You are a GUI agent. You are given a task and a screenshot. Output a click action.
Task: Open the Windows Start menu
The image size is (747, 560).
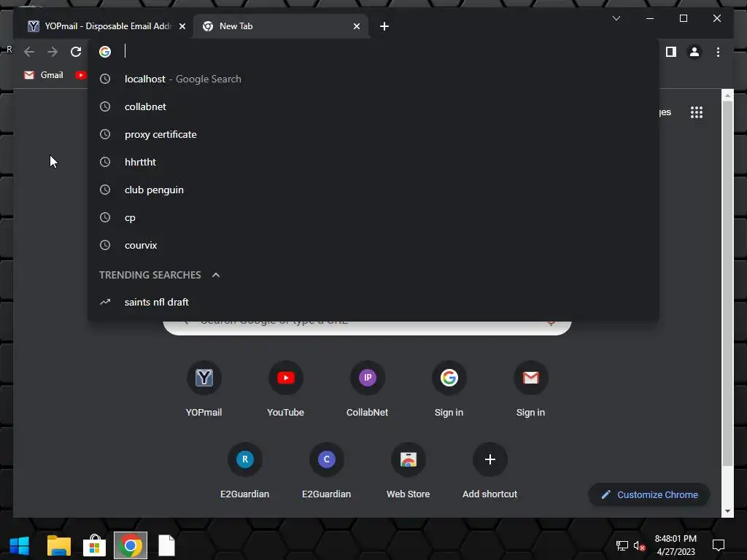(x=20, y=545)
